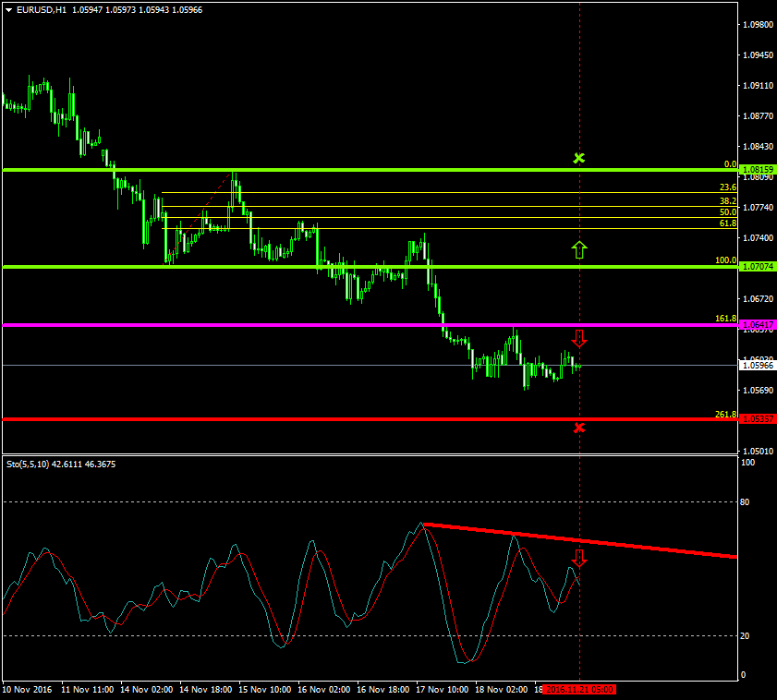This screenshot has width=777, height=700.
Task: Select the 1.08159 green price label
Action: (x=758, y=170)
